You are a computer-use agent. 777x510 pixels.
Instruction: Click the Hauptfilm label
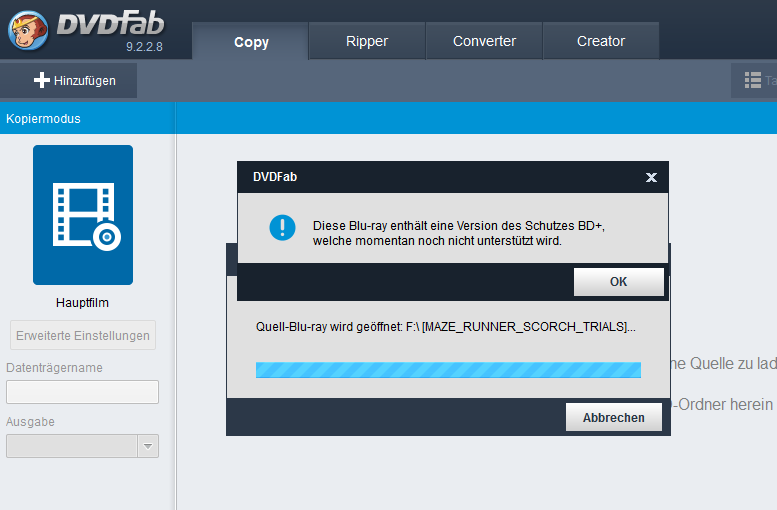pos(82,302)
